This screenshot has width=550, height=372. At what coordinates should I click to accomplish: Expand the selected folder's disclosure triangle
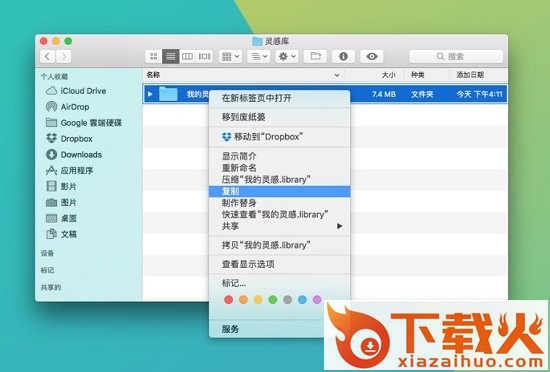(x=150, y=94)
